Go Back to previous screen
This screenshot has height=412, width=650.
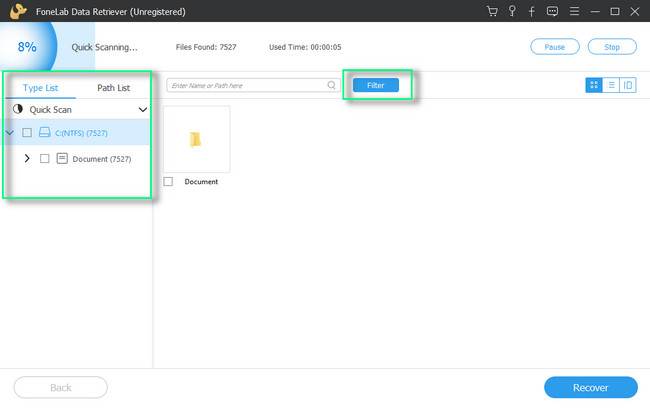tap(61, 387)
